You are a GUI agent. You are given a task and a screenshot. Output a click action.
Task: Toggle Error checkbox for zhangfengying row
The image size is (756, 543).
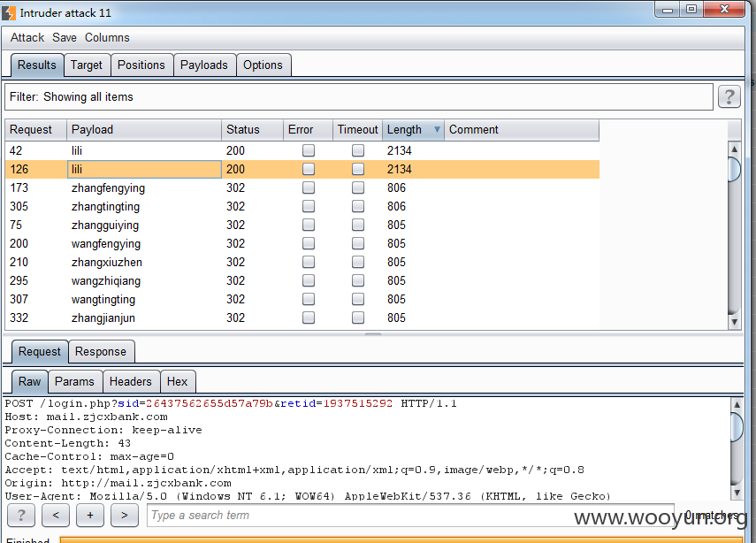[x=309, y=187]
